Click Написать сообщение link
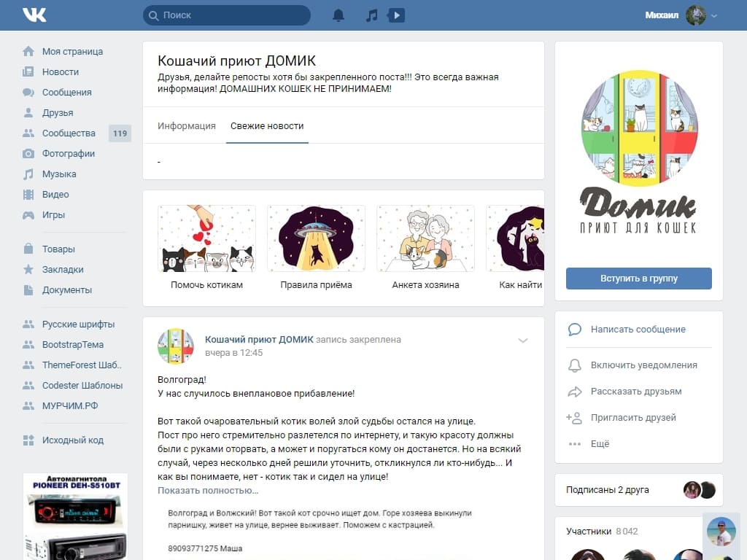Viewport: 747px width, 560px height. point(638,330)
